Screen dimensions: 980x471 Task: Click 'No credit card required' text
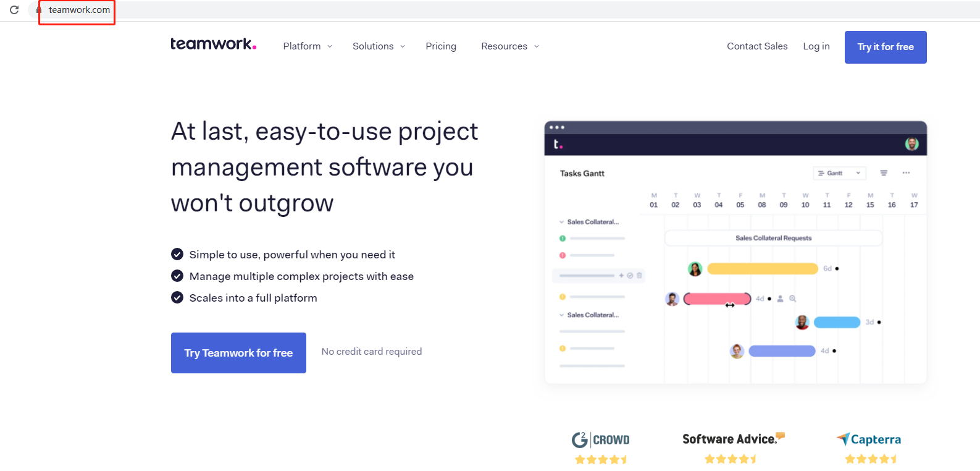(x=372, y=352)
